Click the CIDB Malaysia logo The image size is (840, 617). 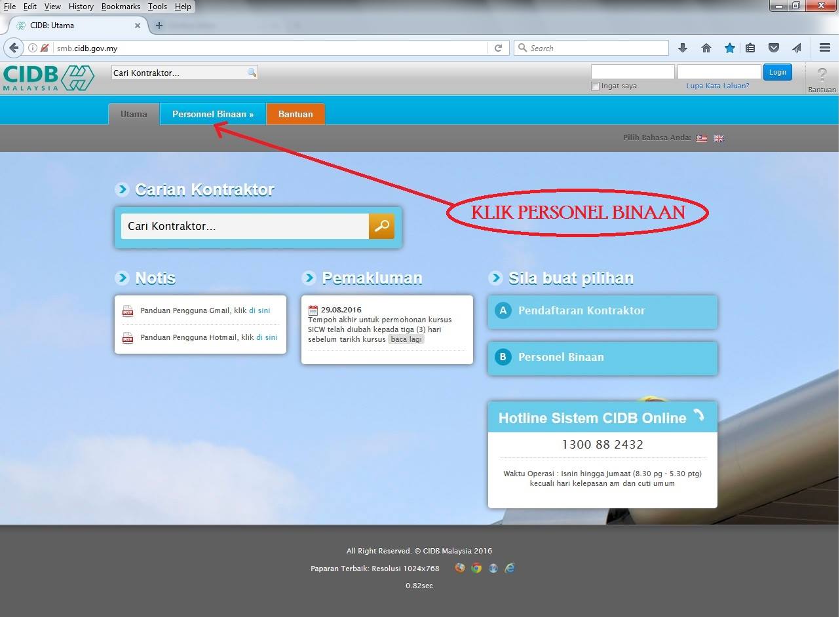coord(48,78)
